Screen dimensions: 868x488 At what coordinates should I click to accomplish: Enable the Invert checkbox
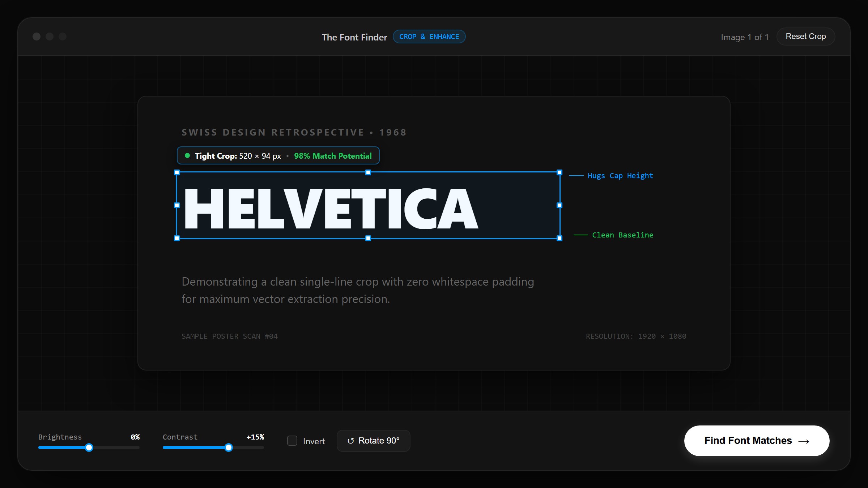click(x=292, y=441)
